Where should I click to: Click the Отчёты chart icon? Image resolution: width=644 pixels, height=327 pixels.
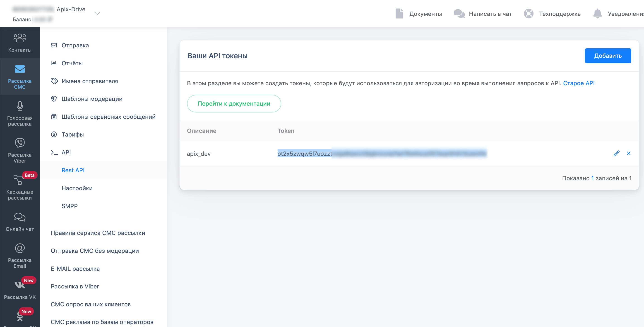[54, 63]
